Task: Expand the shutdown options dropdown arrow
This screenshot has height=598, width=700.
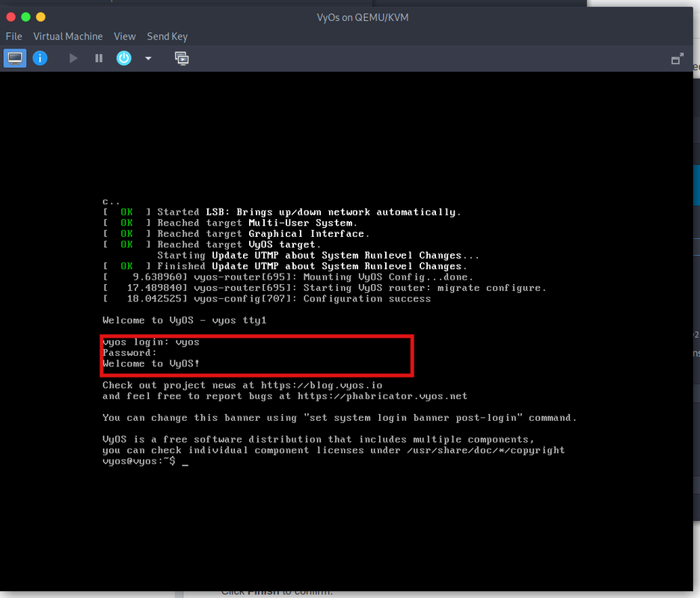Action: click(x=148, y=58)
